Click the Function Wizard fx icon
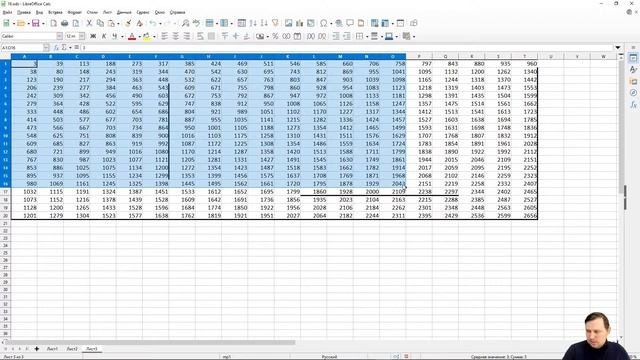640x360 pixels. point(56,48)
